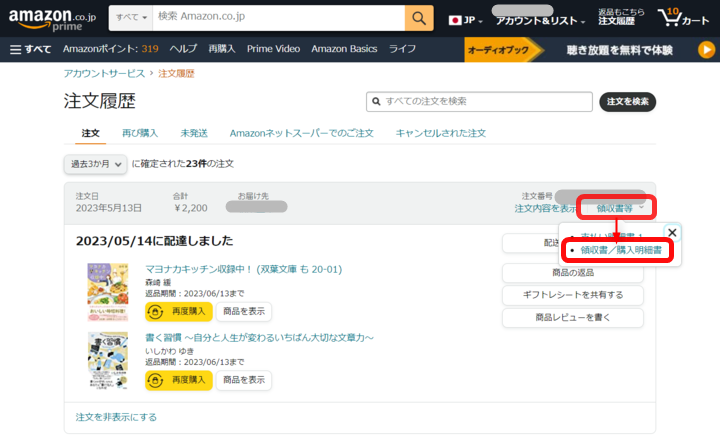Click the 注文を検索 button

pos(627,101)
